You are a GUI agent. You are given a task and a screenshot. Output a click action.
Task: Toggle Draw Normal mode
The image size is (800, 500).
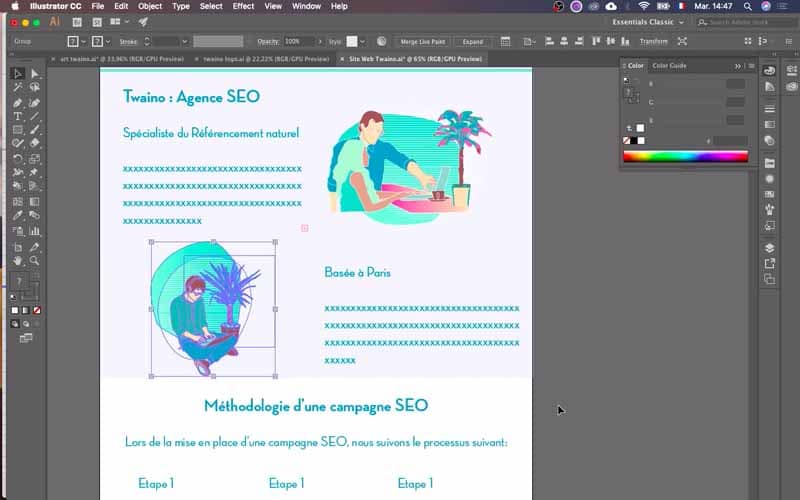coord(15,324)
